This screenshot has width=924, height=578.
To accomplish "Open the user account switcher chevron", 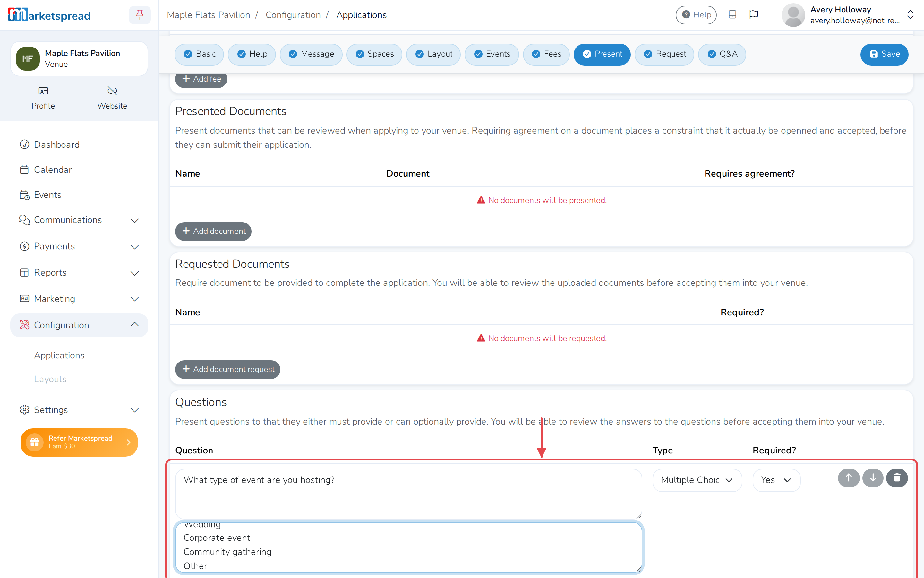I will [x=910, y=15].
